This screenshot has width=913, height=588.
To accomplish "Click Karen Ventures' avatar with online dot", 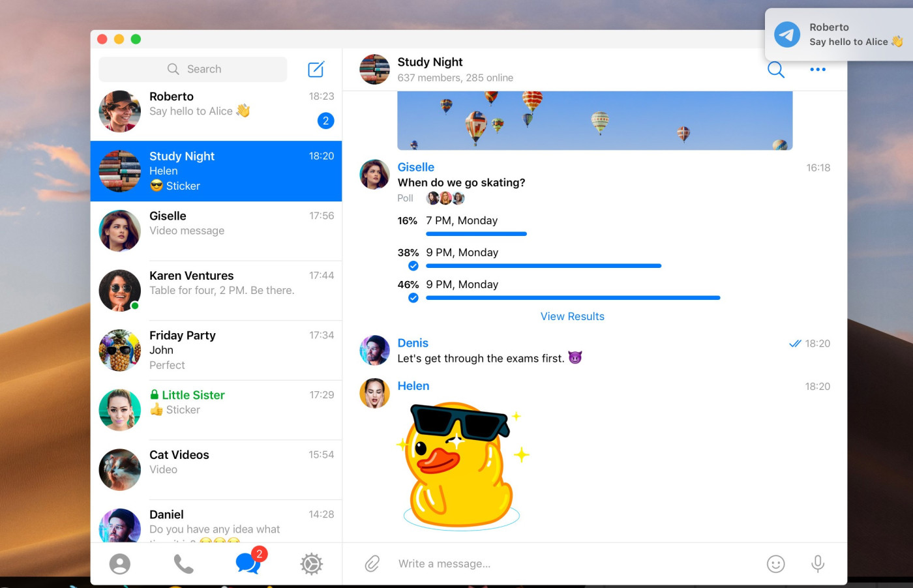I will (120, 291).
